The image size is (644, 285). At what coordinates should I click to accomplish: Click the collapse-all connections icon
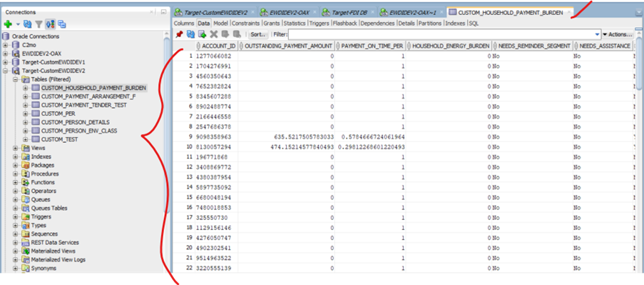point(61,24)
